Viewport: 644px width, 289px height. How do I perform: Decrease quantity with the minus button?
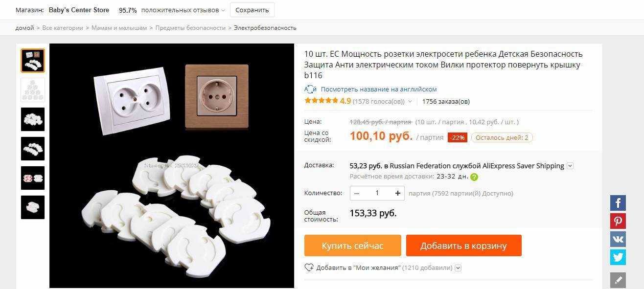pos(357,193)
